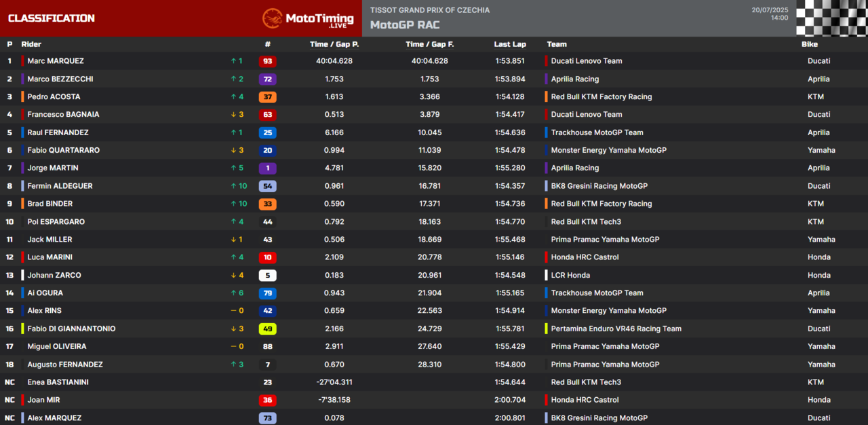The image size is (868, 425).
Task: Click the LCR Honda team name
Action: (x=570, y=275)
